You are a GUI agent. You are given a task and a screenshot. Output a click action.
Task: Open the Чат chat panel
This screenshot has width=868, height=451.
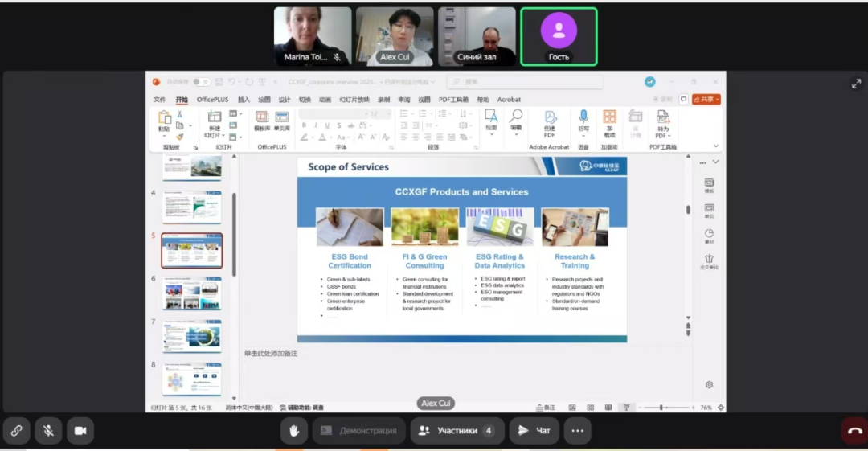click(x=534, y=431)
